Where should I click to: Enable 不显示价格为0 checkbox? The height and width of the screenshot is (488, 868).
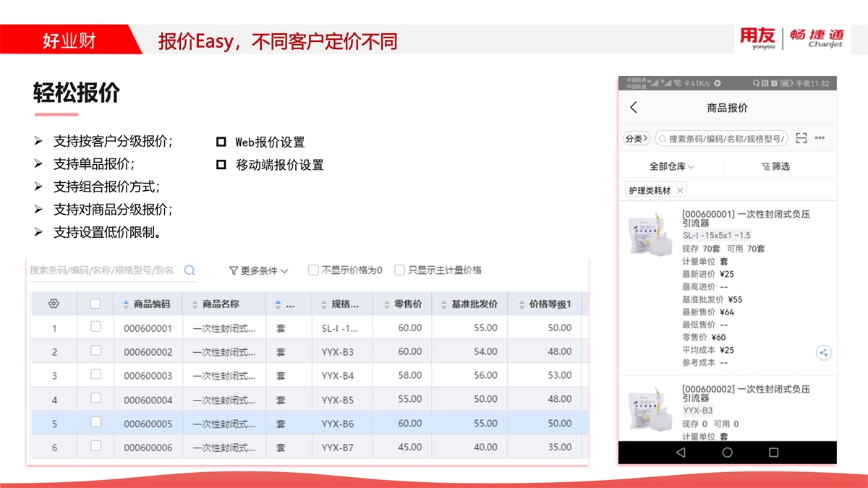313,270
